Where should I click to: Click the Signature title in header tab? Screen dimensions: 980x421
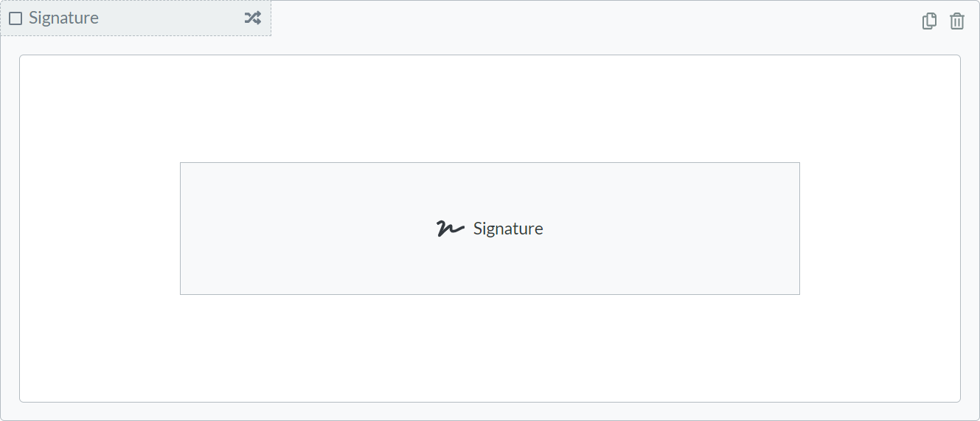pos(63,18)
